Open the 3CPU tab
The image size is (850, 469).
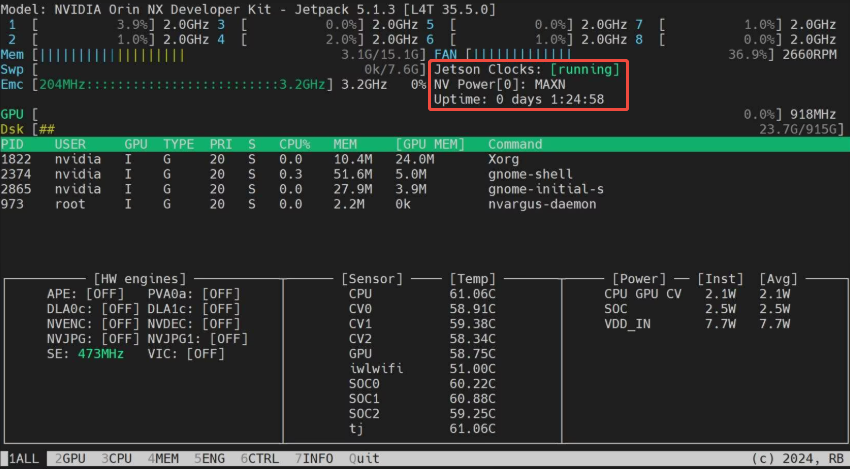click(x=117, y=458)
